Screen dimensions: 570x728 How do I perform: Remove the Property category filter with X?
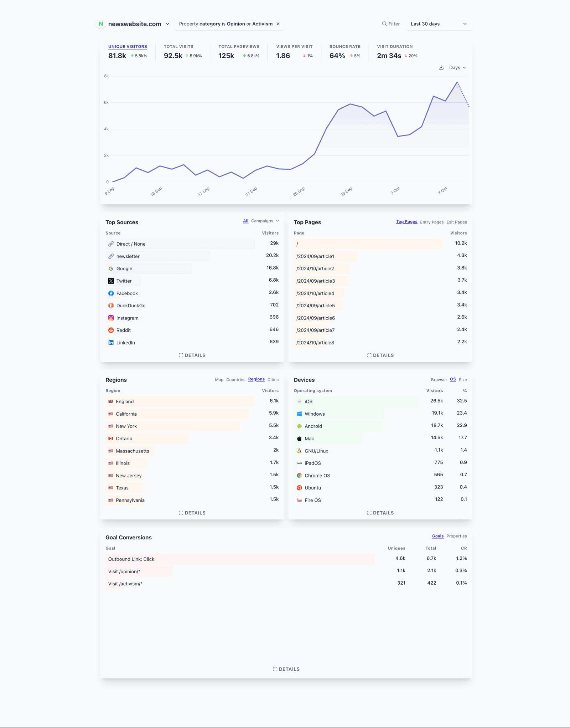(278, 24)
